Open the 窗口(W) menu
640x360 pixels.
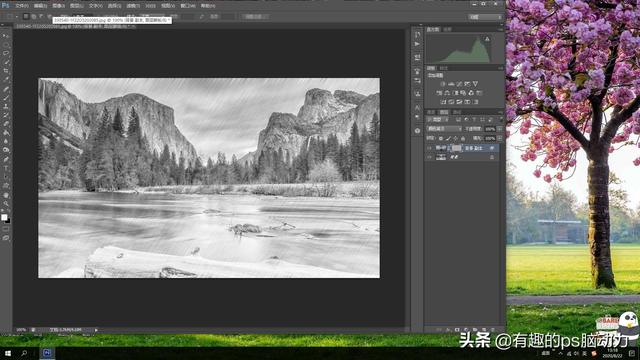[x=187, y=6]
